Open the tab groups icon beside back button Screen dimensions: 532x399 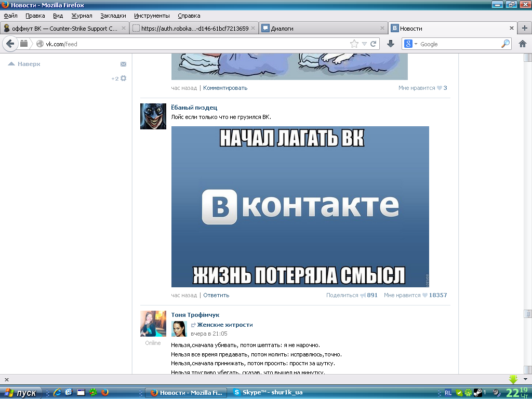coord(24,44)
